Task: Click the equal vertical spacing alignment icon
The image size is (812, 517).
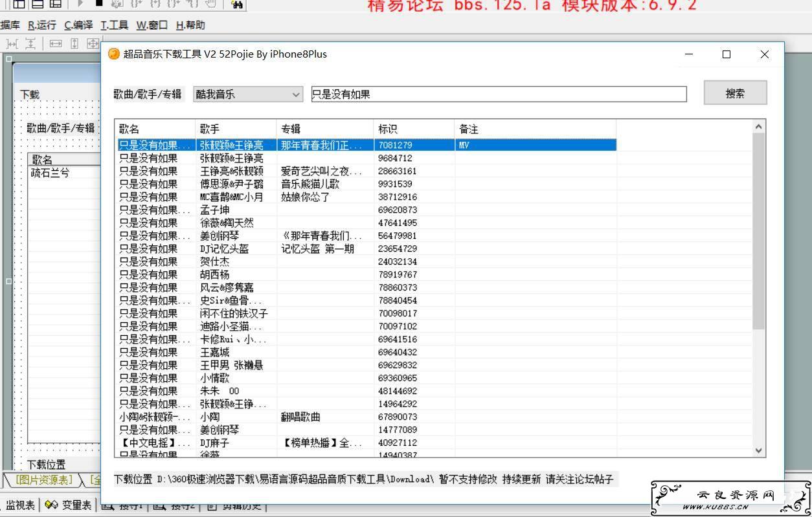Action: click(x=30, y=44)
